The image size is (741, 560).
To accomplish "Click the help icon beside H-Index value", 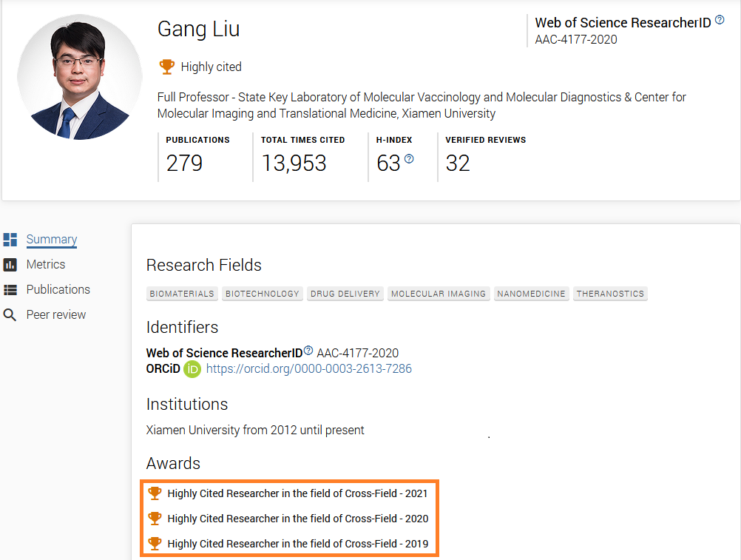I will pos(409,159).
